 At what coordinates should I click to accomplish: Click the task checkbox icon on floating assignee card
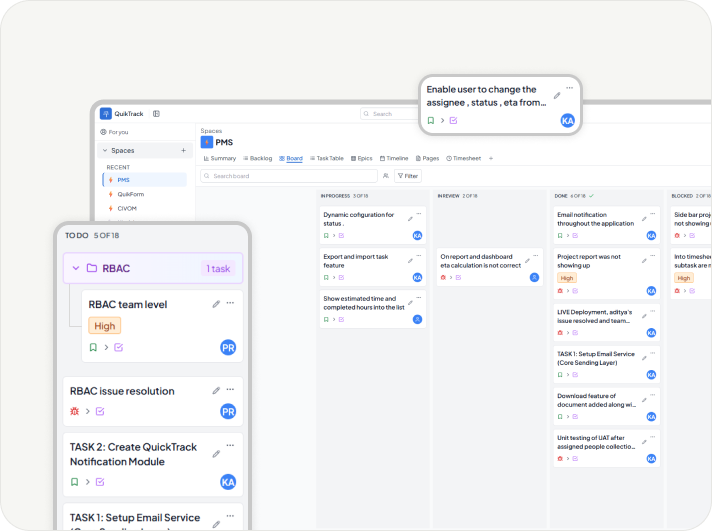[x=453, y=120]
